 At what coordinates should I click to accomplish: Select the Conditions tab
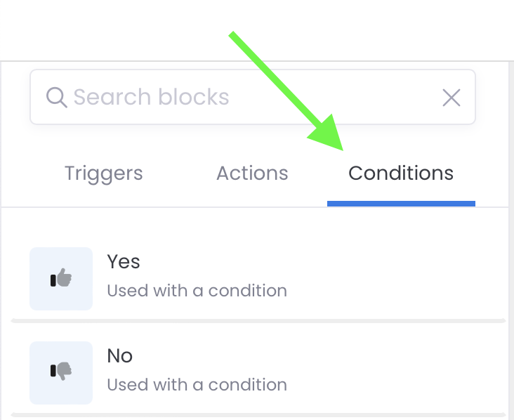401,173
